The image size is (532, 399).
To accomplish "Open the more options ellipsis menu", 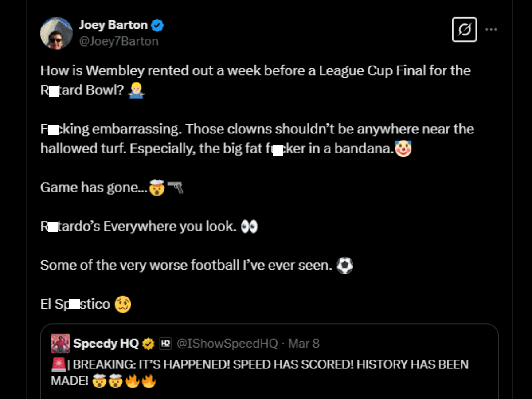I will (x=491, y=28).
